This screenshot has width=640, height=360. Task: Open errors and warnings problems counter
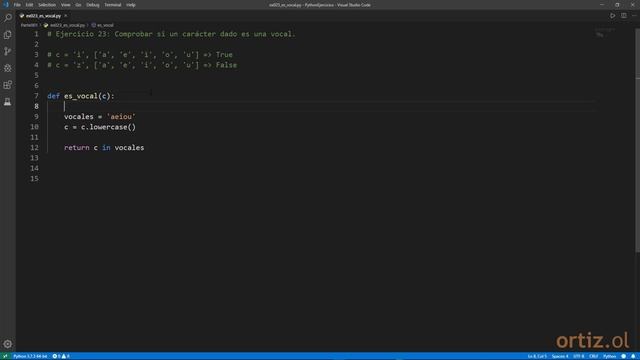tap(61, 356)
